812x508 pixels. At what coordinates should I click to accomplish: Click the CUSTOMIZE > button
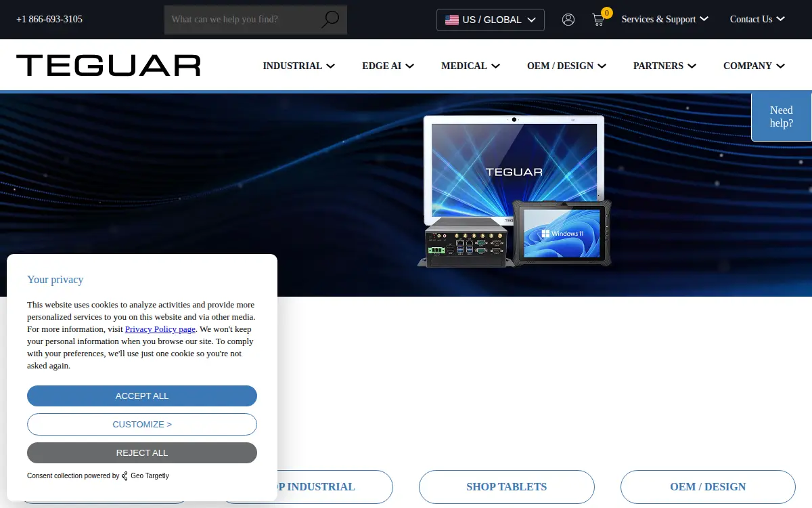click(142, 424)
